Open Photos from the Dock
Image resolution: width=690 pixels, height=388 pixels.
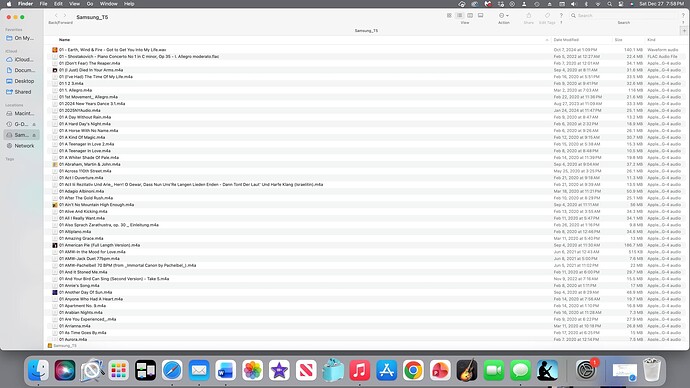pyautogui.click(x=253, y=370)
